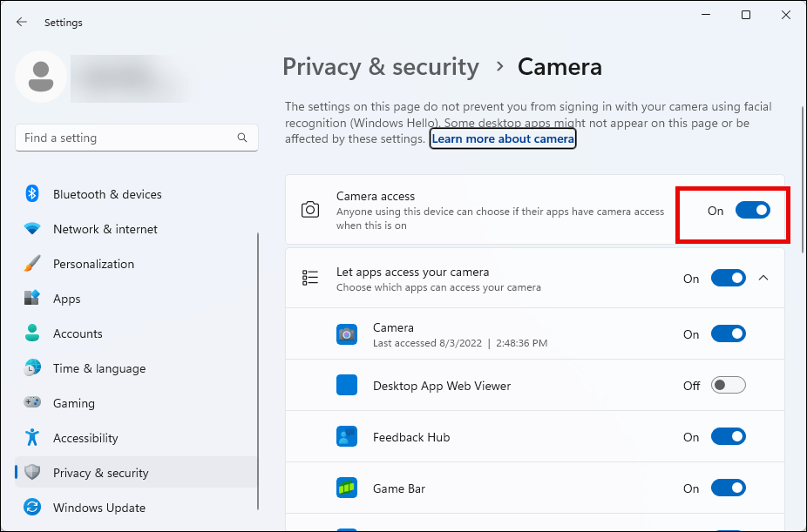Viewport: 807px width, 532px height.
Task: Select the Gaming controller icon
Action: coord(32,403)
